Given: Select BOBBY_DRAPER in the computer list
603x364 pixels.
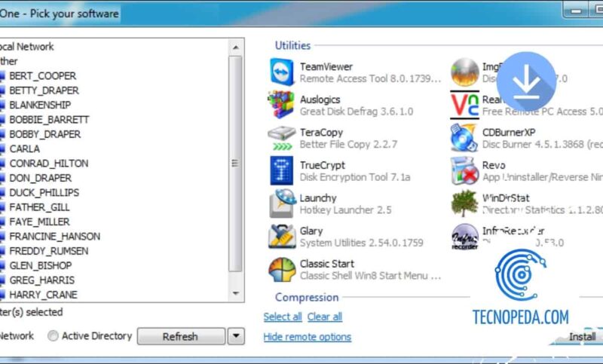Looking at the screenshot, I should [x=45, y=135].
